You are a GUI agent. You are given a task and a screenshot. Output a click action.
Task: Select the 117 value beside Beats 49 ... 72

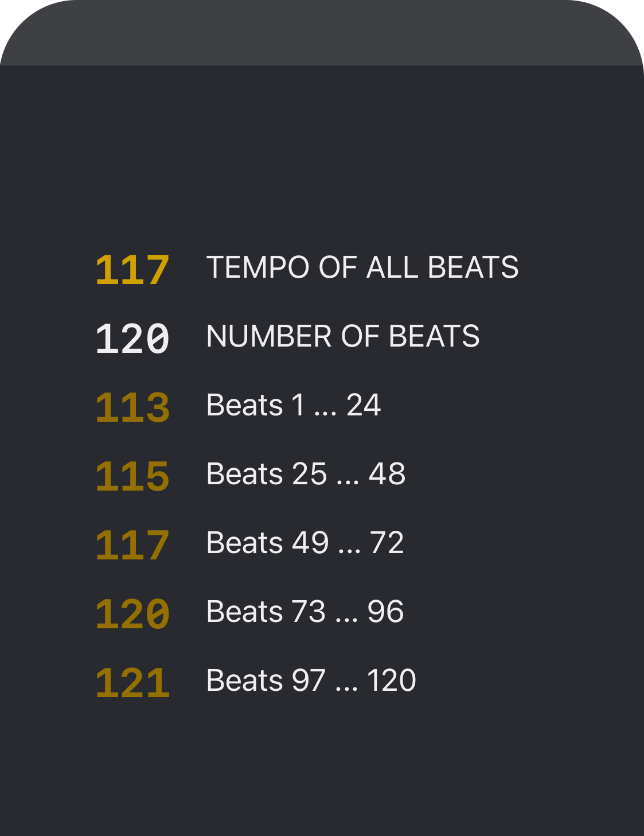132,545
